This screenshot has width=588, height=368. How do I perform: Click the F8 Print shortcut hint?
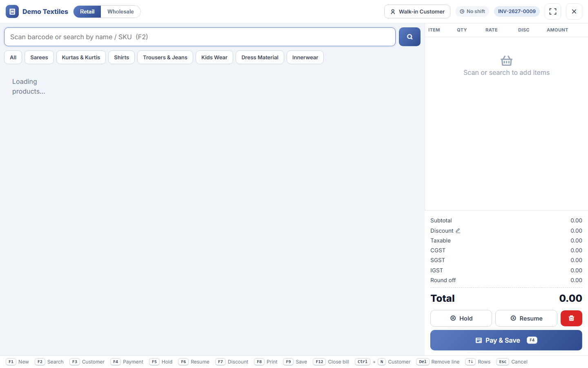(x=266, y=362)
